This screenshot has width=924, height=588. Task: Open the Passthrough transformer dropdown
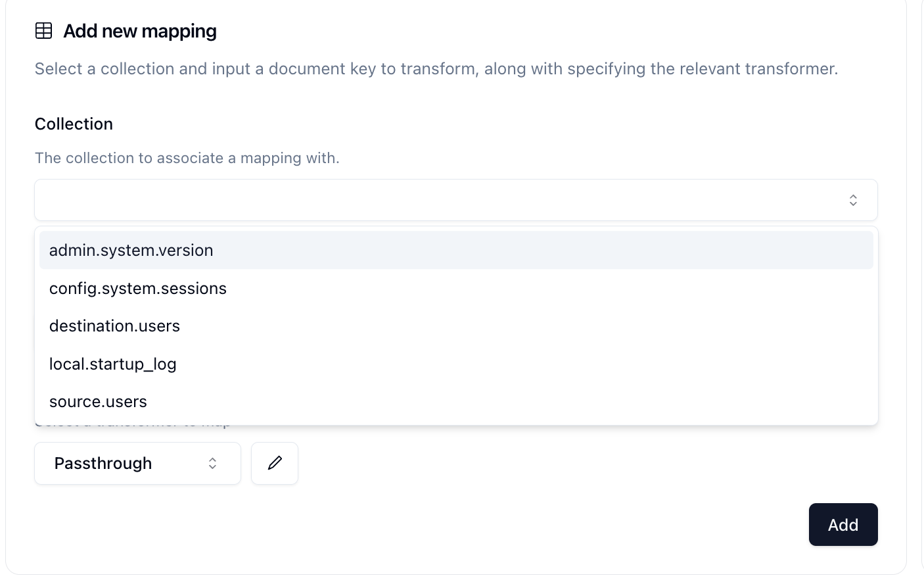(x=138, y=463)
